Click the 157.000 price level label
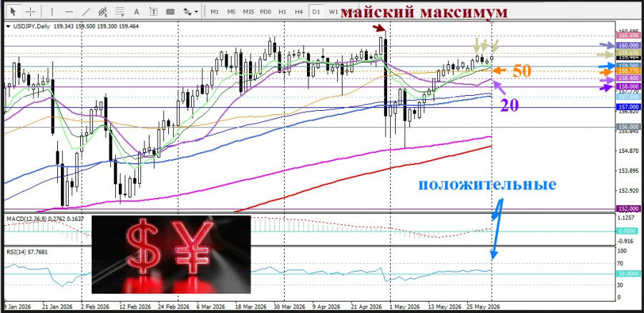This screenshot has height=313, width=644. click(628, 106)
